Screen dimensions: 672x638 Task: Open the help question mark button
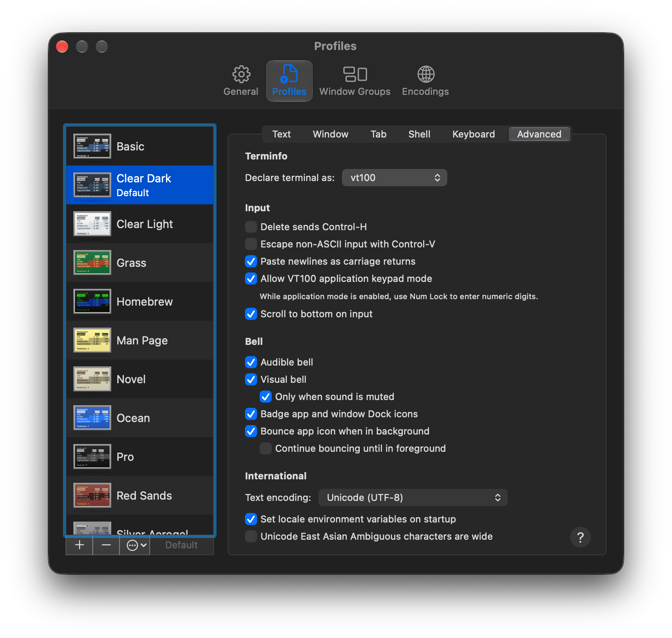pos(580,537)
